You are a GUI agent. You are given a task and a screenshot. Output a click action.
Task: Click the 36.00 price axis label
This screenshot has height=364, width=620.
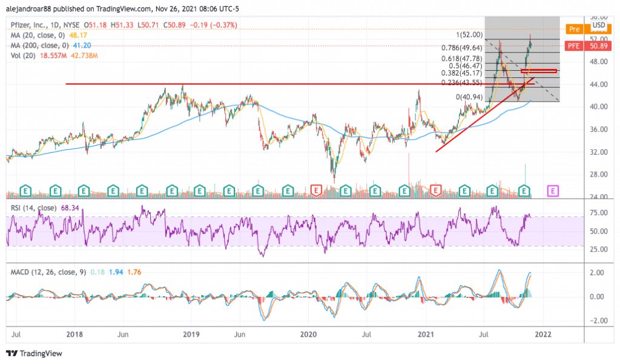598,129
